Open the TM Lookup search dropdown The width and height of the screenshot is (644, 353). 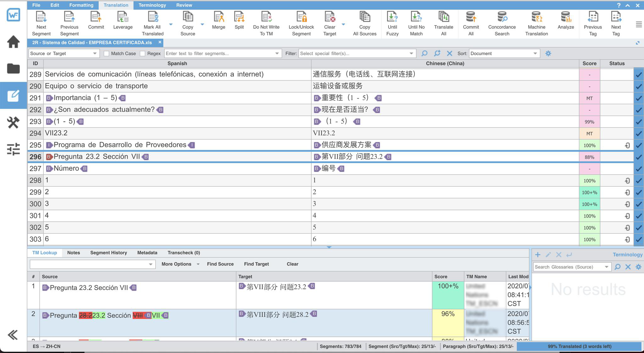click(151, 264)
